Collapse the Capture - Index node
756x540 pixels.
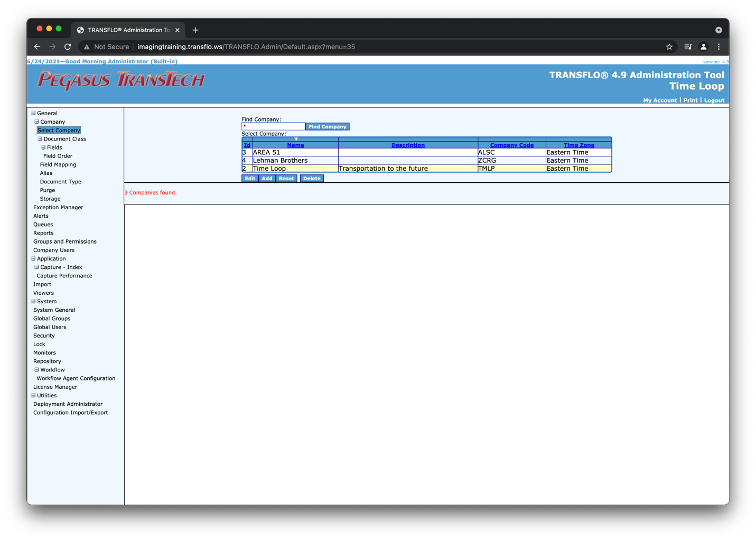pyautogui.click(x=36, y=267)
